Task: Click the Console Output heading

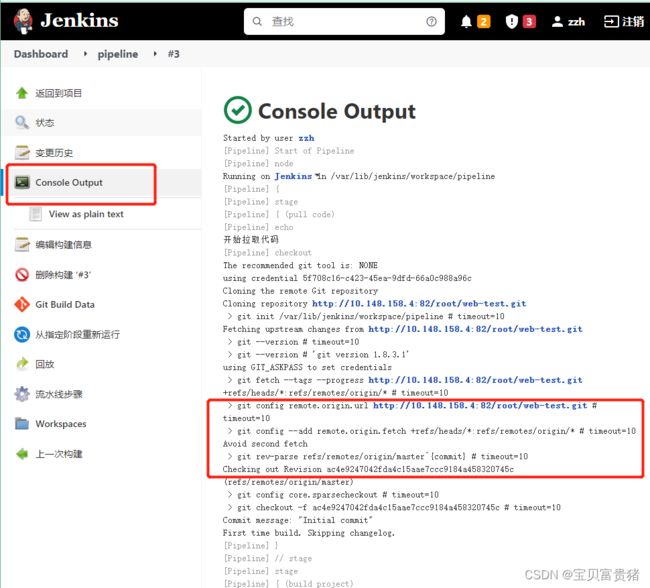Action: [x=337, y=111]
